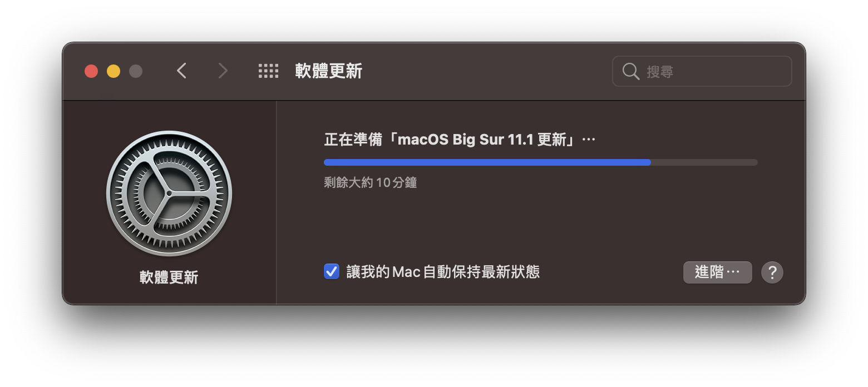Click the 讓我的 Mac 自動保持最新狀態 label text

point(443,272)
